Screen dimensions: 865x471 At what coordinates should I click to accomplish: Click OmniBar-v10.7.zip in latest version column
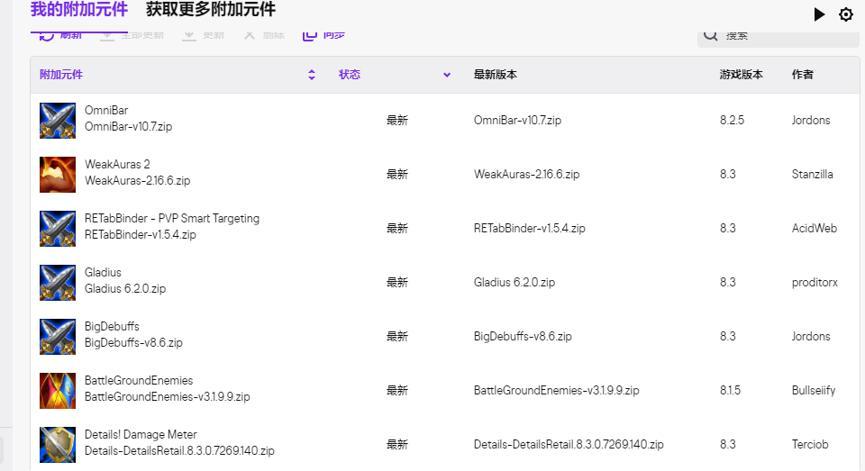(x=517, y=120)
